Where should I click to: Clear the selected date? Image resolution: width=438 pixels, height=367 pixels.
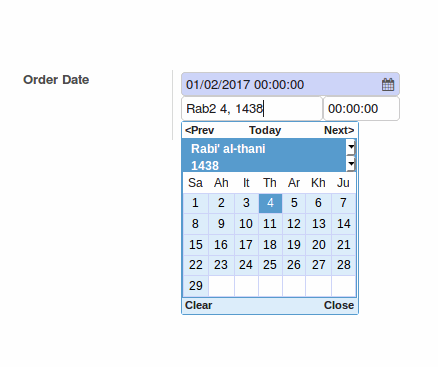(x=198, y=305)
